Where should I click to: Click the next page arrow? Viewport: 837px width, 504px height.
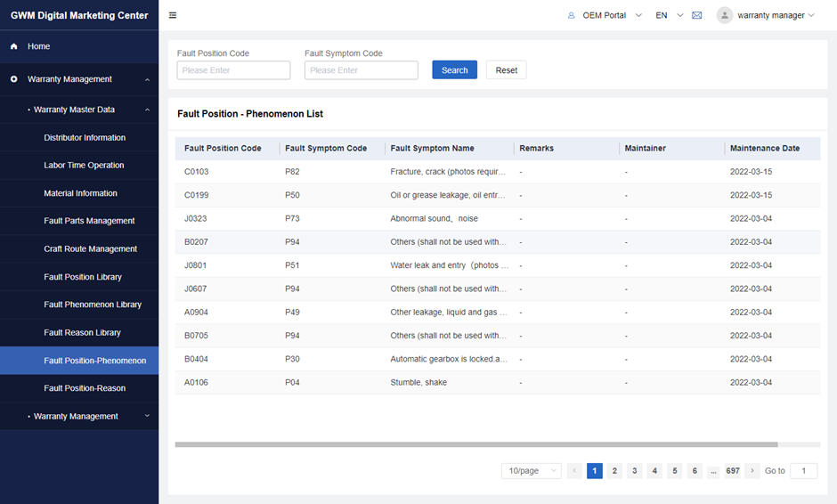[x=752, y=471]
